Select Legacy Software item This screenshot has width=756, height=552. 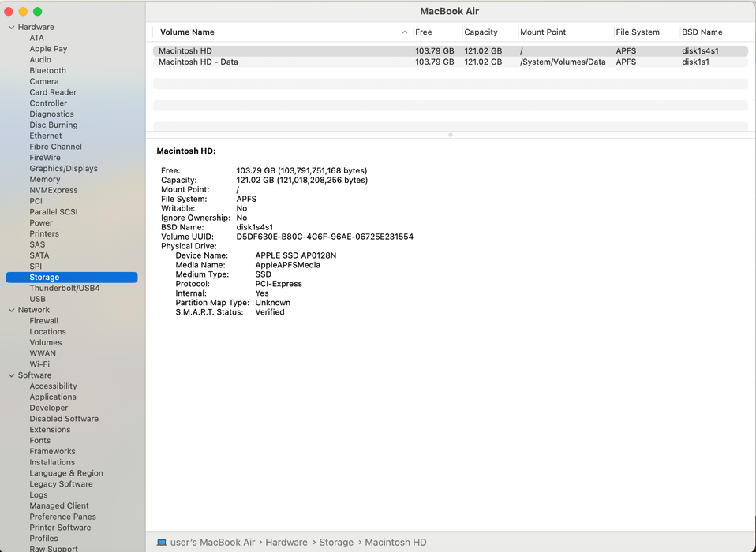point(62,484)
